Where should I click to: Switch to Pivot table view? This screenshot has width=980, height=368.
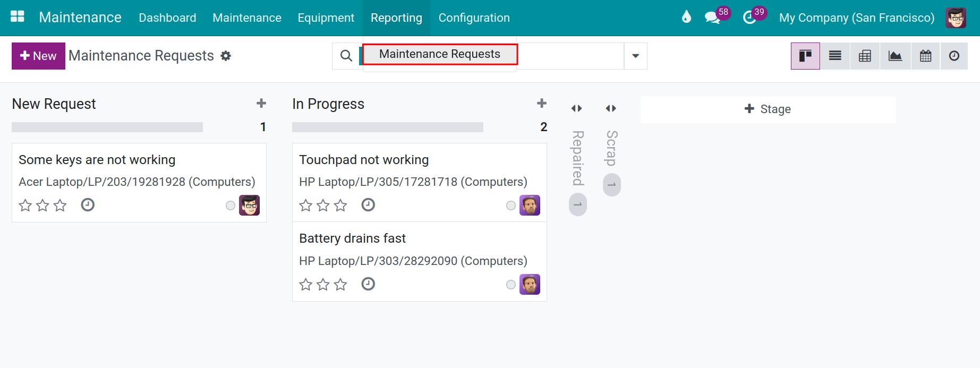pos(865,56)
